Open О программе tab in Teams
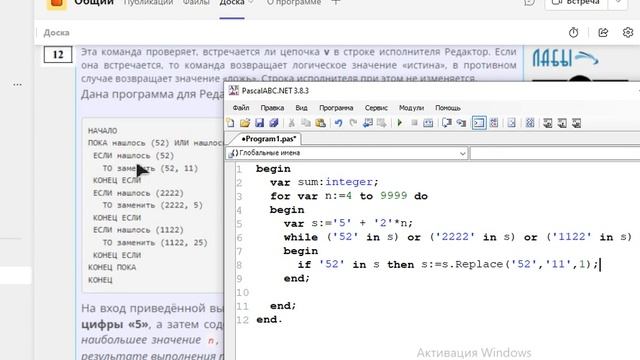The height and width of the screenshot is (360, 640). pyautogui.click(x=293, y=2)
